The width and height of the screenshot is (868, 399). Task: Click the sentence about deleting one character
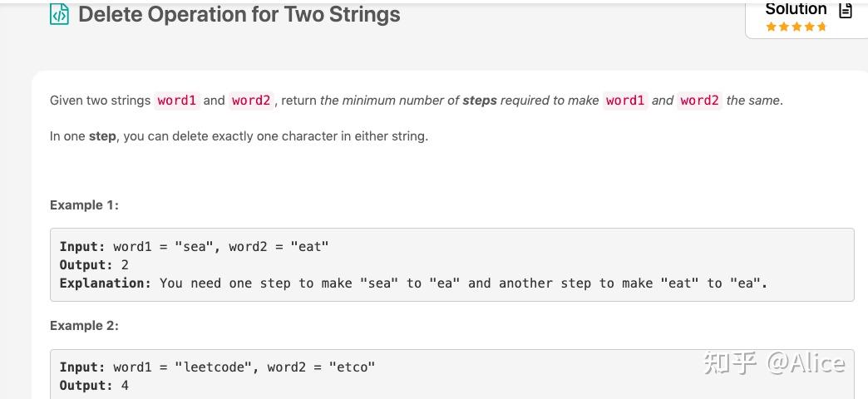pyautogui.click(x=239, y=136)
